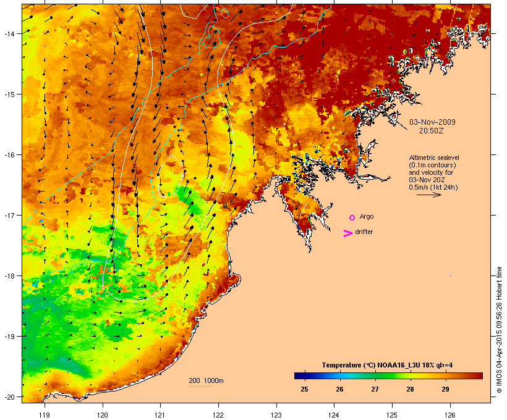Click the latitude axis label '-14'
Image resolution: width=507 pixels, height=420 pixels.
point(9,33)
